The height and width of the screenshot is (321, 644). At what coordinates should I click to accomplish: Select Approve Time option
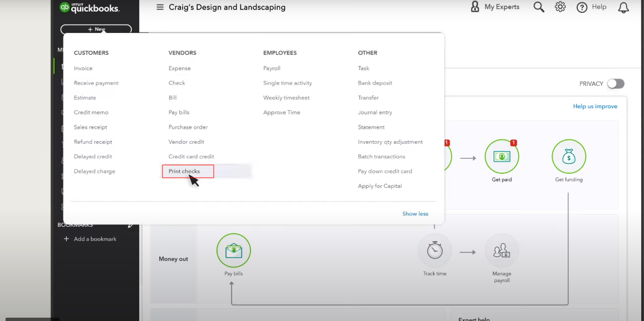282,112
